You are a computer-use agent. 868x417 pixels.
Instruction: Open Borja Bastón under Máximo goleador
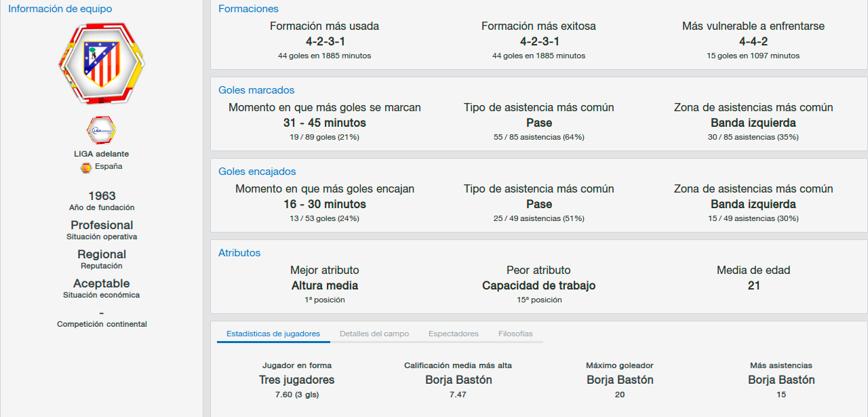pyautogui.click(x=620, y=380)
